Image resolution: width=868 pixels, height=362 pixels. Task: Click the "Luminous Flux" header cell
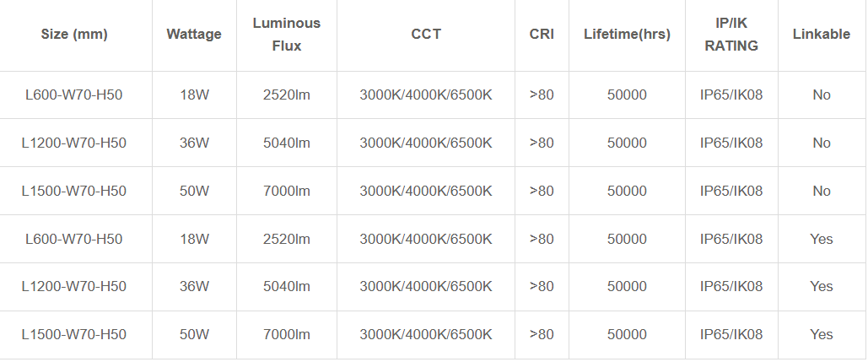287,35
